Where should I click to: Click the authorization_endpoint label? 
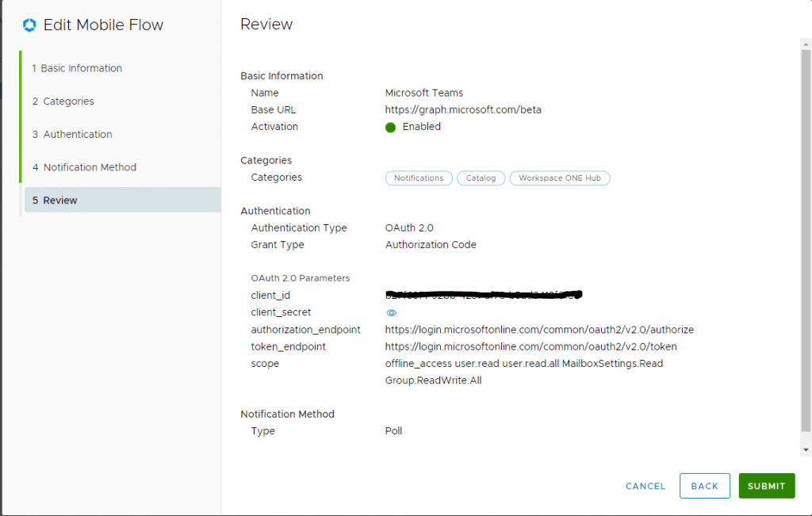pyautogui.click(x=305, y=330)
